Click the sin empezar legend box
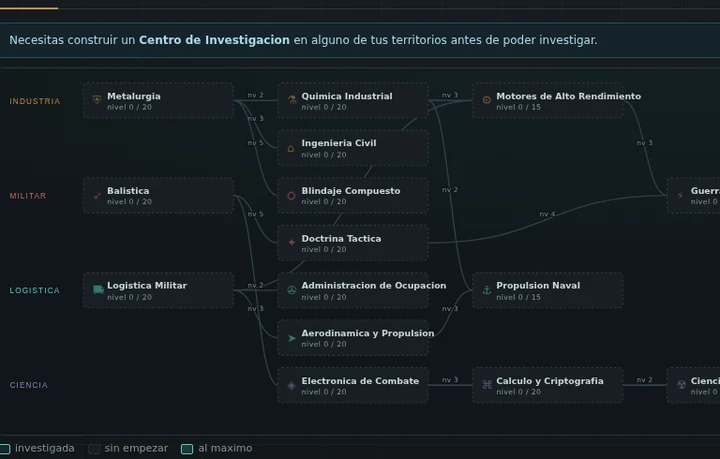The image size is (720, 459). pyautogui.click(x=94, y=449)
